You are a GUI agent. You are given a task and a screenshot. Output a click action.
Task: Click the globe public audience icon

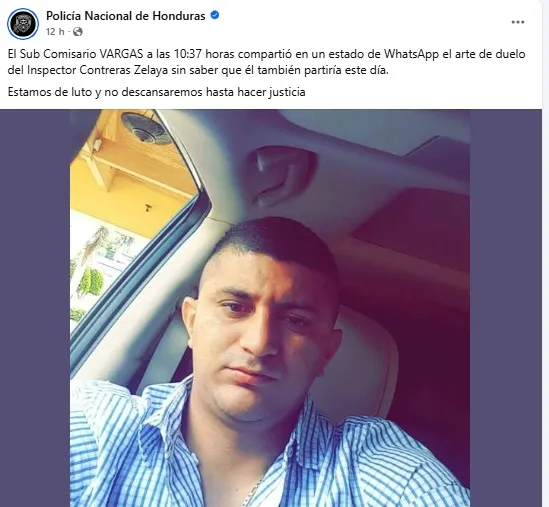coord(78,32)
